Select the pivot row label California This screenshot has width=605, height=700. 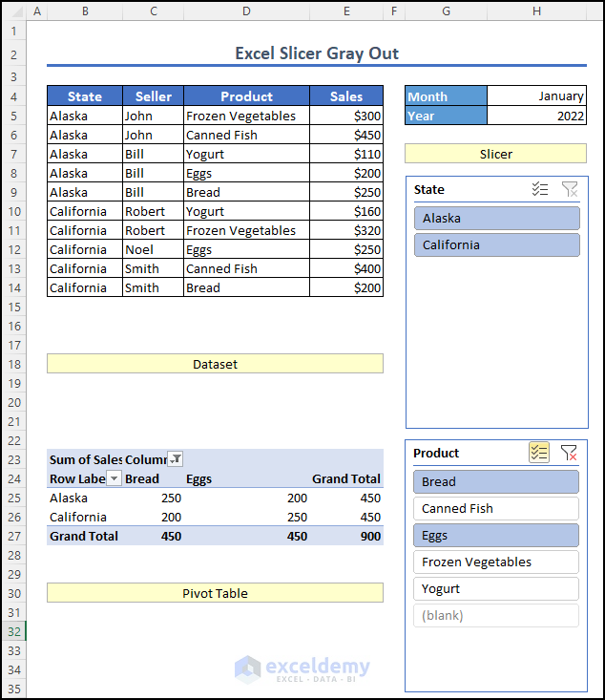[x=85, y=517]
